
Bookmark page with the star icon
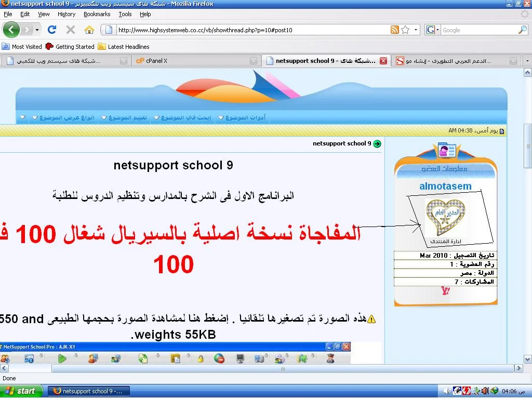(x=405, y=30)
